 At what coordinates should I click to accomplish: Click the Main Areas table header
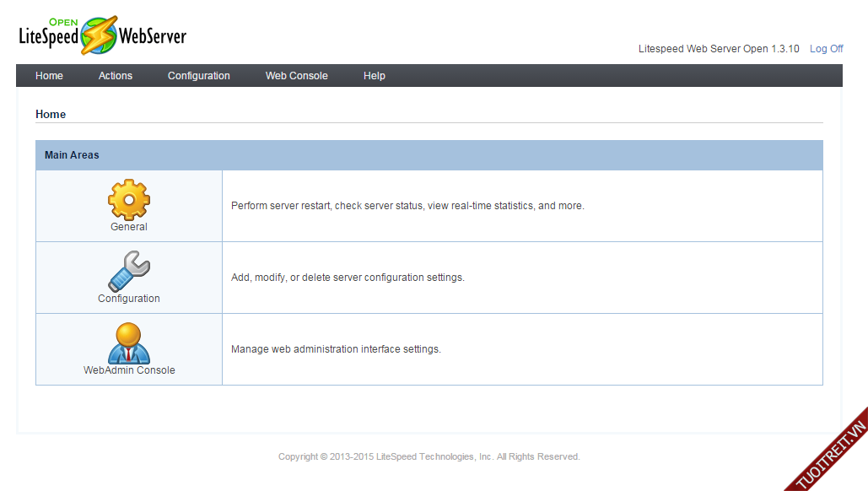coord(72,155)
